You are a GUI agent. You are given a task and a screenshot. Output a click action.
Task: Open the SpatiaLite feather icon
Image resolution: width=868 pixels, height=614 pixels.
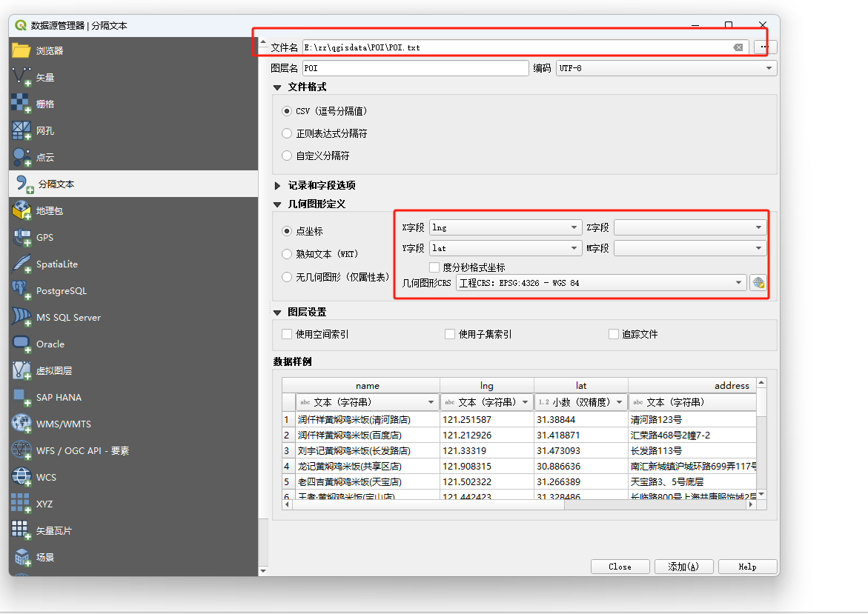pos(21,264)
